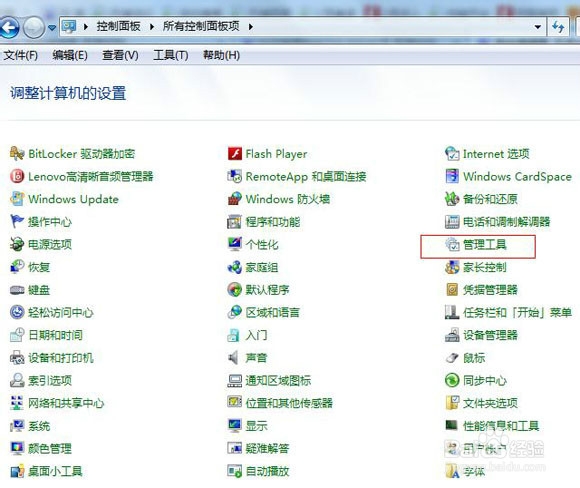Image resolution: width=580 pixels, height=488 pixels.
Task: Click the 家庭组 icon
Action: [x=235, y=267]
